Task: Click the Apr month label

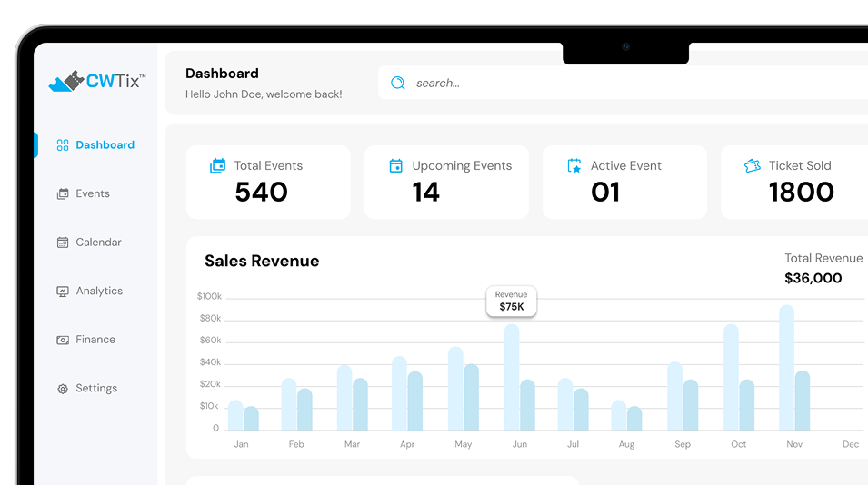Action: tap(407, 444)
